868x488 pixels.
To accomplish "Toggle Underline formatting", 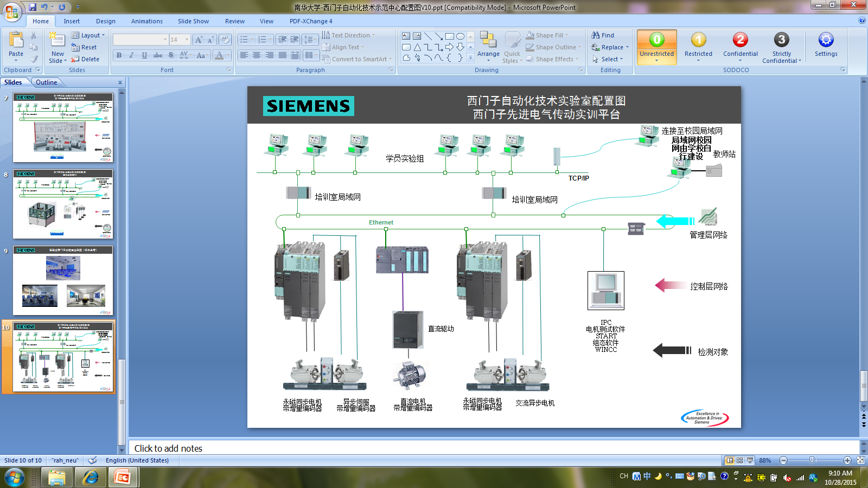I will [x=144, y=55].
